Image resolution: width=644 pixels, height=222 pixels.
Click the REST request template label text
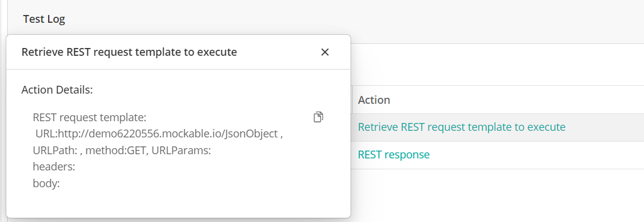[x=90, y=118]
